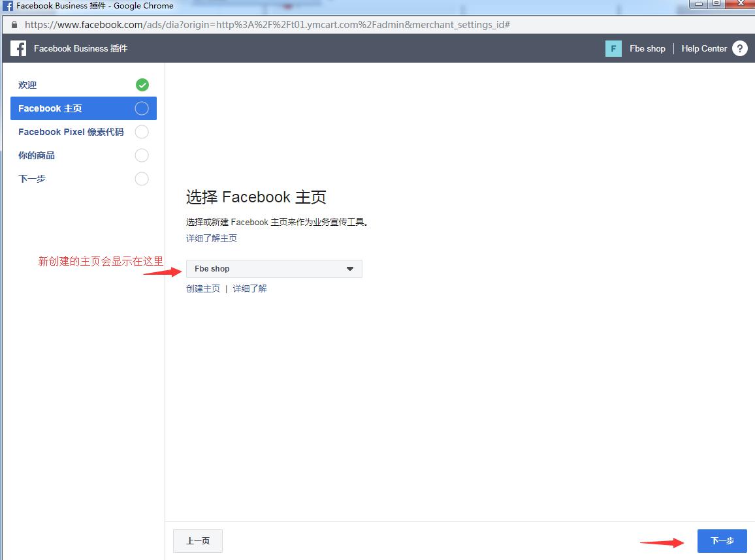Open the 创建主页 link
The width and height of the screenshot is (755, 560).
(203, 288)
